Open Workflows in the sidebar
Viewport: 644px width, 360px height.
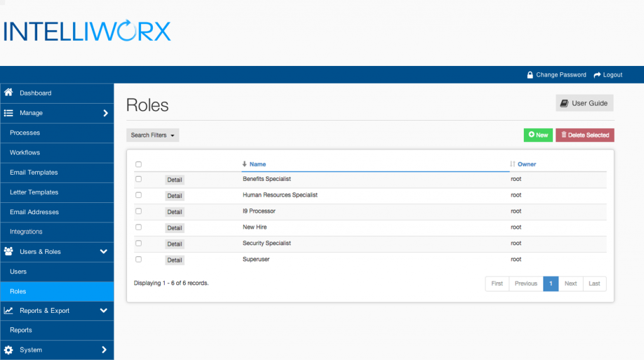click(x=57, y=153)
